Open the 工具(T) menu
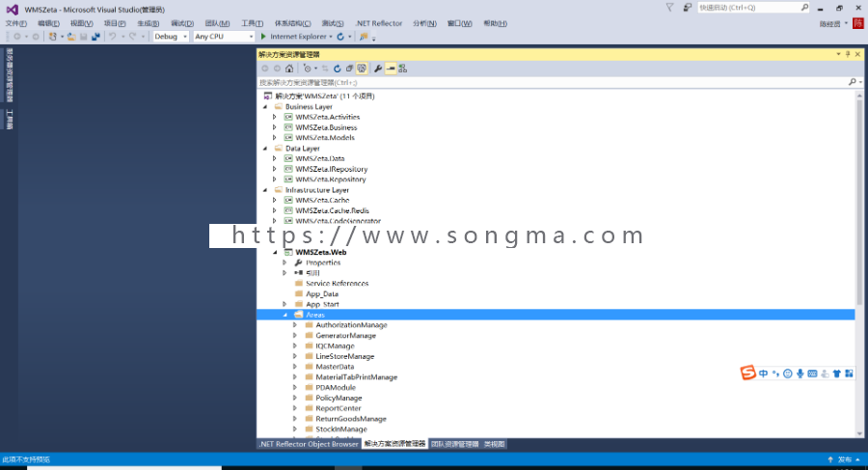This screenshot has width=868, height=470. point(253,23)
